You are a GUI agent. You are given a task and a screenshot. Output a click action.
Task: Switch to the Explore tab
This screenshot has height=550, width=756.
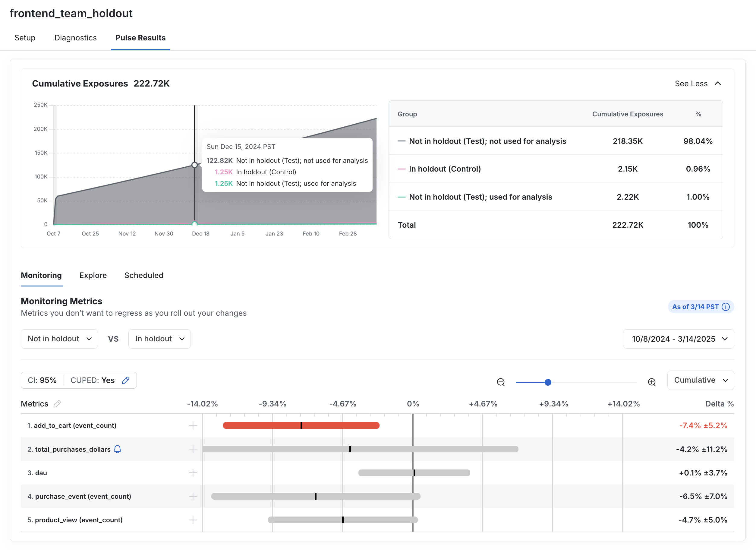pyautogui.click(x=93, y=276)
